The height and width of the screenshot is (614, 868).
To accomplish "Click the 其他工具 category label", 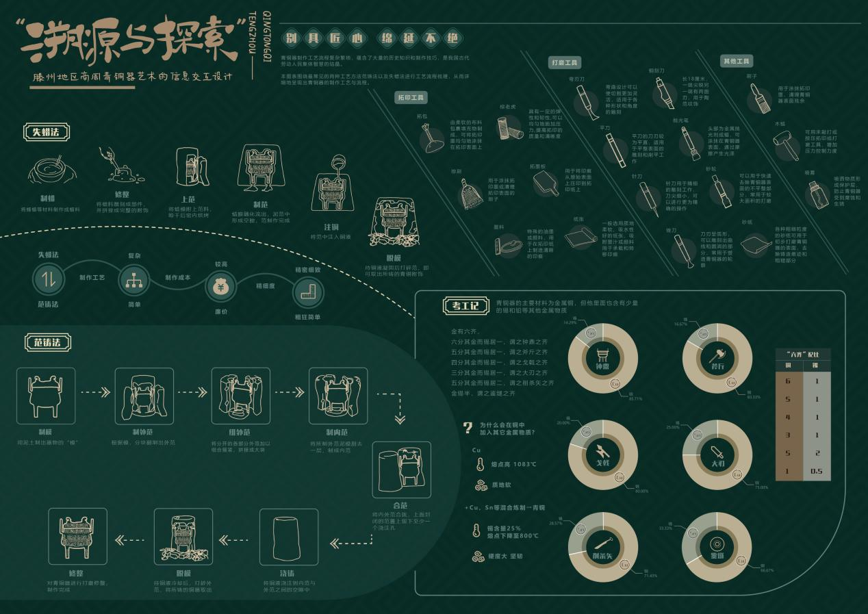I will 737,61.
